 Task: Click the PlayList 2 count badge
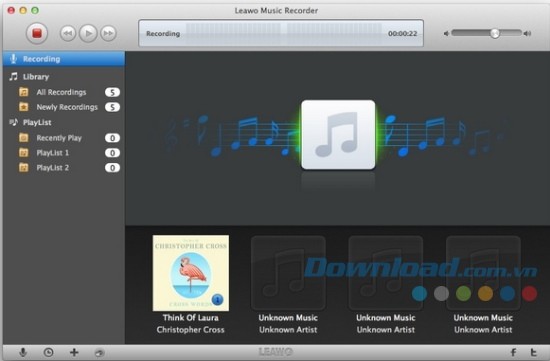(x=112, y=168)
